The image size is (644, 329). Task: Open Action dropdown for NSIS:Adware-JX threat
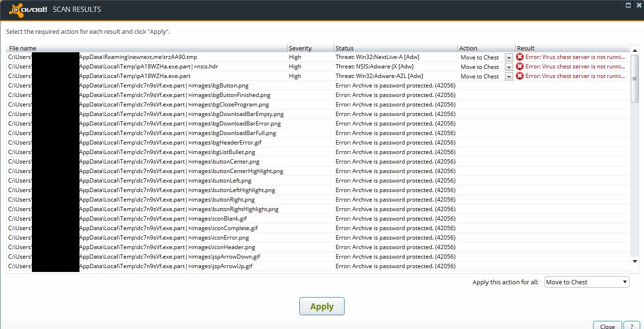coord(509,67)
